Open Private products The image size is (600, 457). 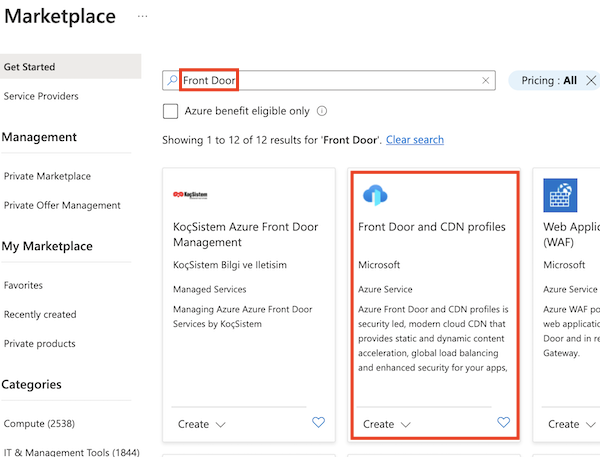point(39,344)
